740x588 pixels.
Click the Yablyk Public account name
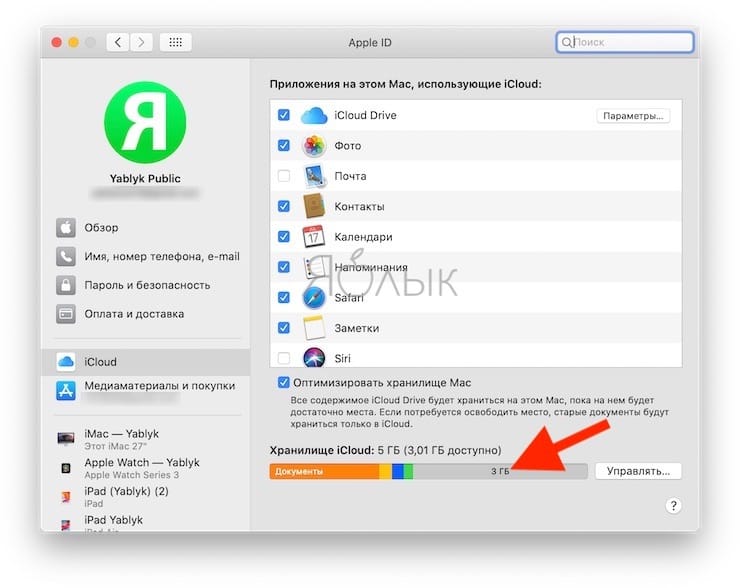[145, 178]
